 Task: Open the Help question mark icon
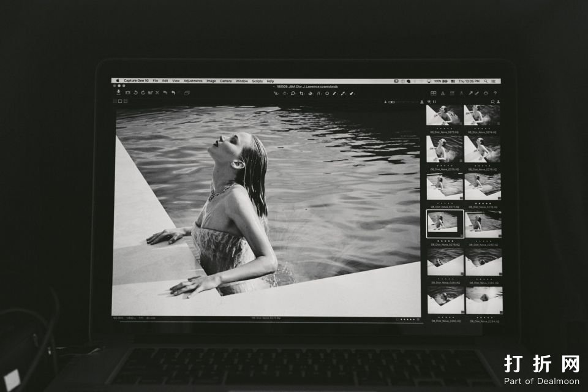pos(495,93)
